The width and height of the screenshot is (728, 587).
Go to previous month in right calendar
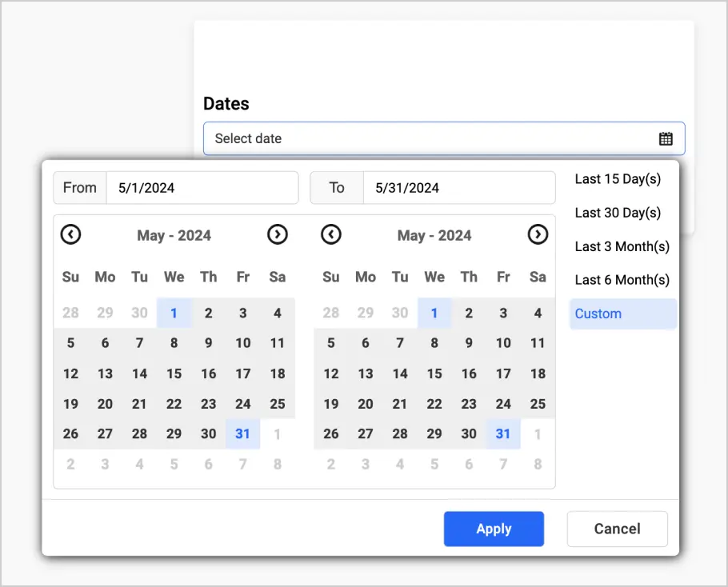tap(331, 234)
